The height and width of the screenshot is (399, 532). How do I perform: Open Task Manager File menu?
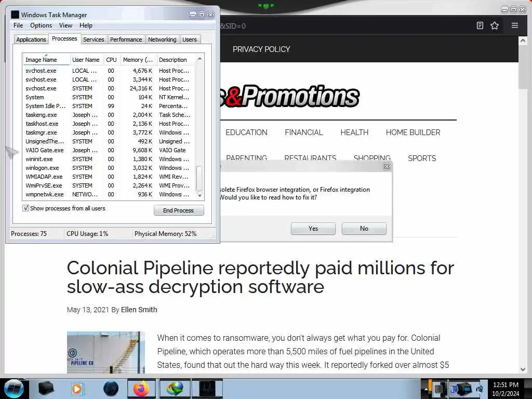[x=18, y=25]
